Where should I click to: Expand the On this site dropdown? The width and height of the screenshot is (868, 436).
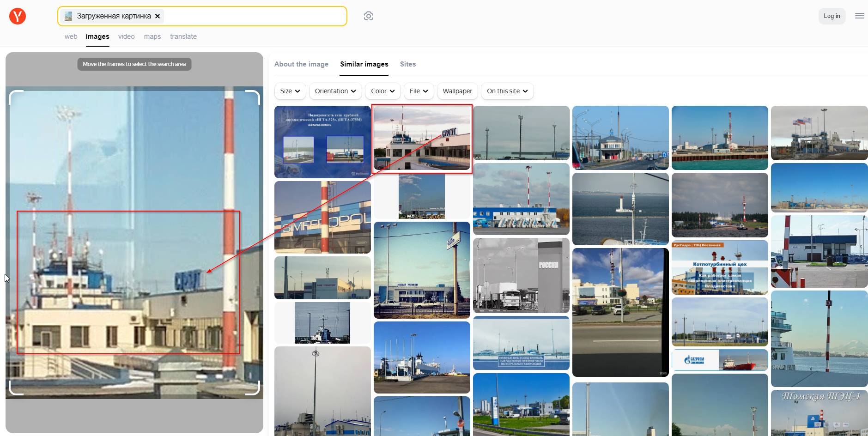507,91
